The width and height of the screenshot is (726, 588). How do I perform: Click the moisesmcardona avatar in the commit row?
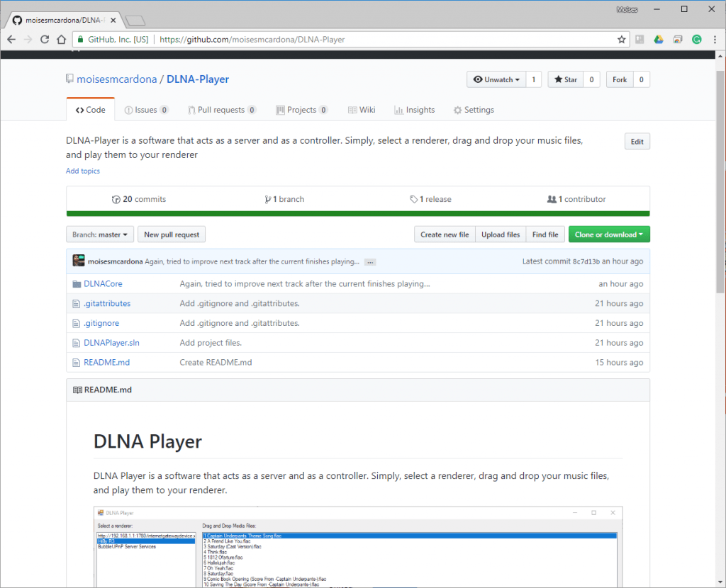pyautogui.click(x=79, y=261)
